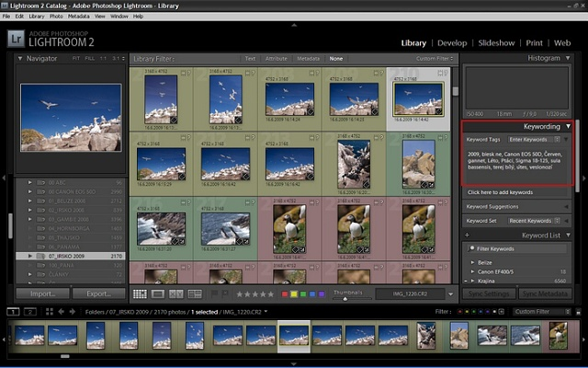Screen dimensions: 588x368
Task: Collapse the Histogram panel
Action: click(568, 58)
